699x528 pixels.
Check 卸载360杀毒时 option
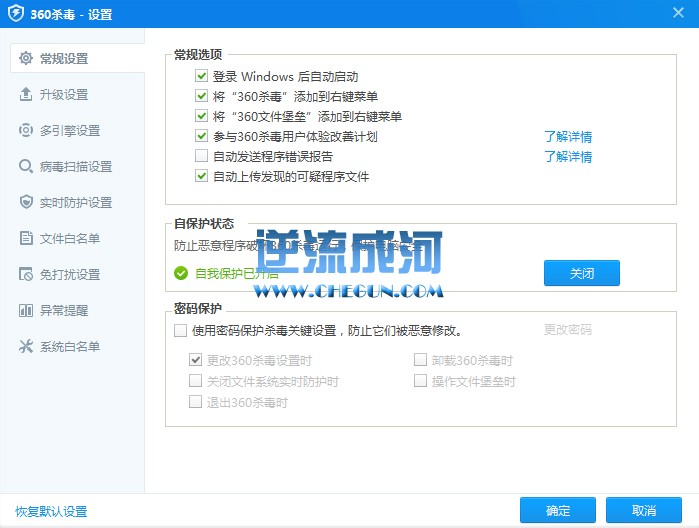pyautogui.click(x=420, y=359)
